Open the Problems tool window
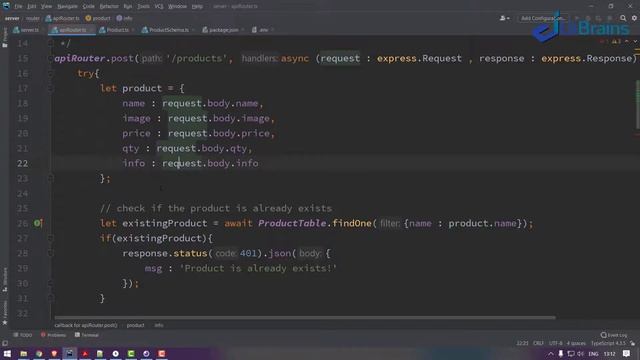Image resolution: width=640 pixels, height=360 pixels. pyautogui.click(x=53, y=335)
